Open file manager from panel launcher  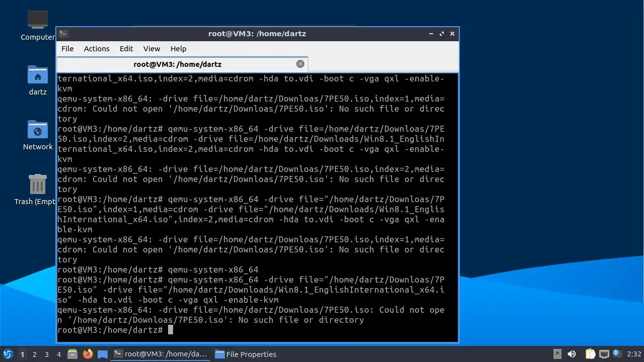(72, 354)
